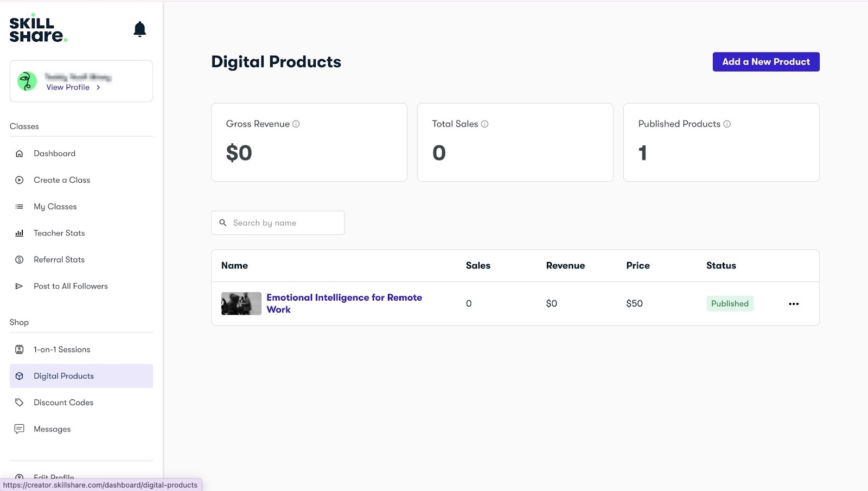Open the notifications bell

click(x=139, y=29)
